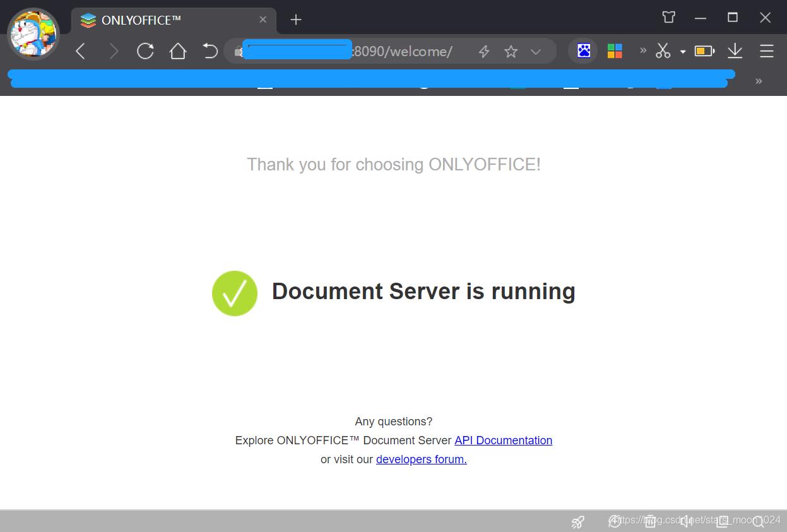This screenshot has width=787, height=532.
Task: Enable reader mode with the lightning icon
Action: [x=483, y=51]
